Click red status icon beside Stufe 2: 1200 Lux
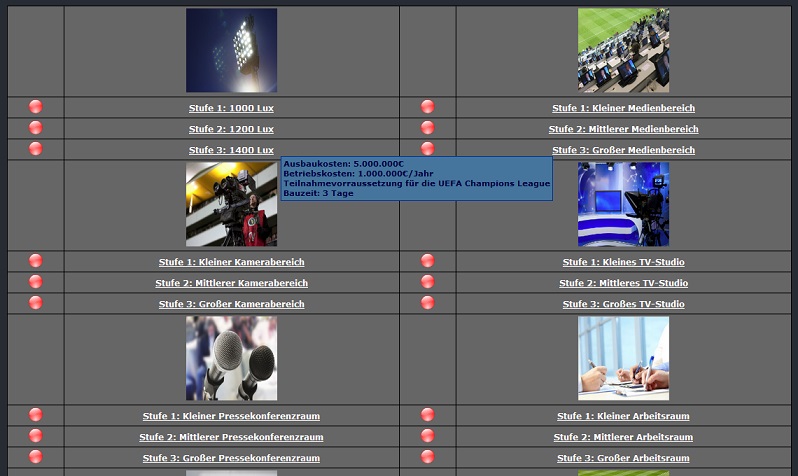The height and width of the screenshot is (476, 798). click(36, 128)
